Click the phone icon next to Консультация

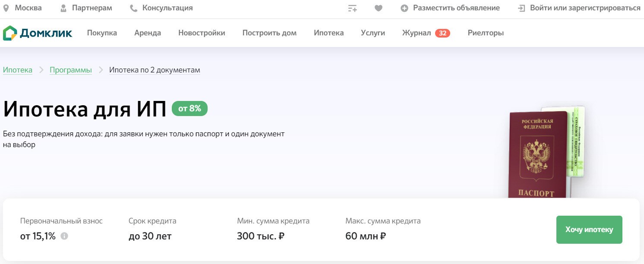pyautogui.click(x=133, y=7)
